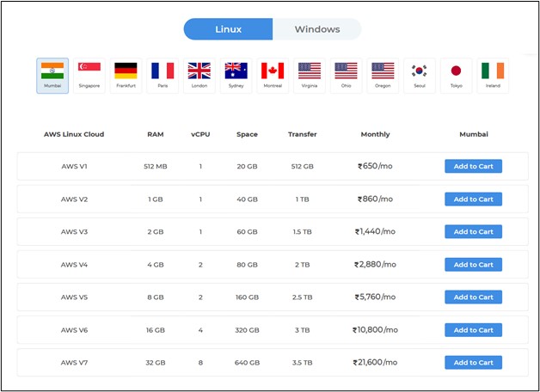The image size is (540, 392).
Task: Pick the Montreal Canada flag location
Action: (x=273, y=76)
